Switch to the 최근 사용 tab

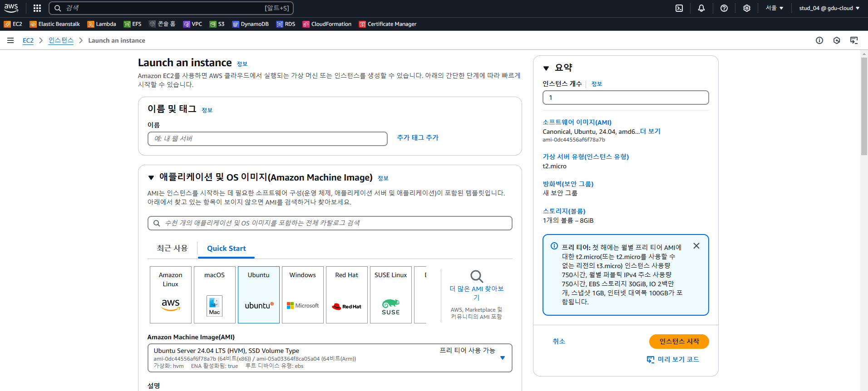click(x=172, y=248)
